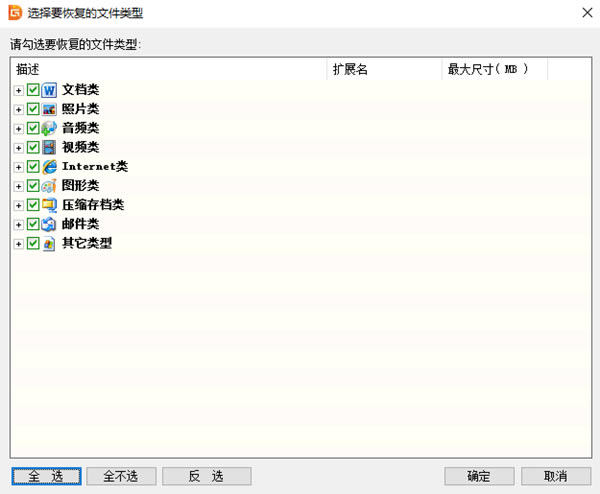Select the 邮件类 tree item label
This screenshot has height=494, width=600.
(x=80, y=224)
